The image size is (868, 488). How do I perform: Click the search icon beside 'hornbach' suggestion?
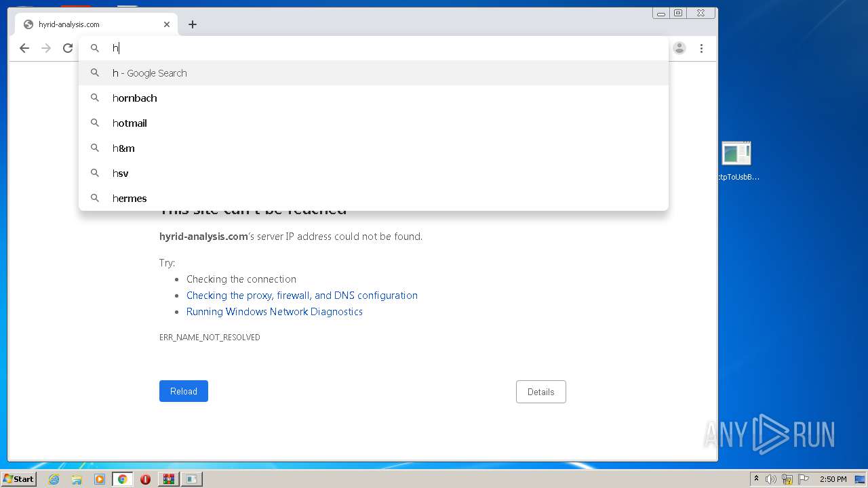coord(95,98)
